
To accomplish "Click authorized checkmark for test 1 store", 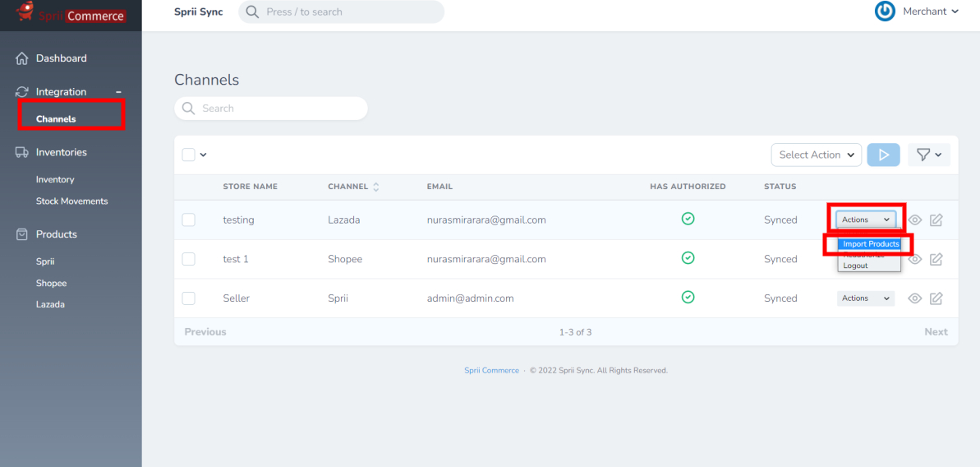I will [x=688, y=257].
